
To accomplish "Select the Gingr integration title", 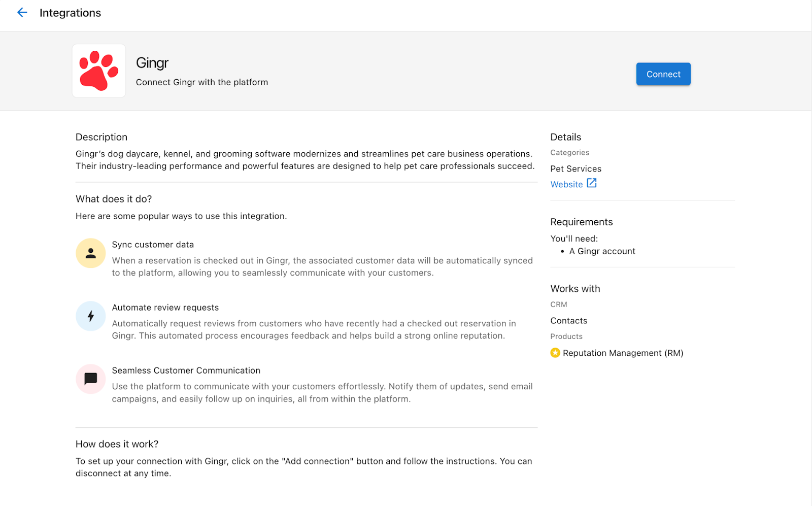I will point(152,62).
